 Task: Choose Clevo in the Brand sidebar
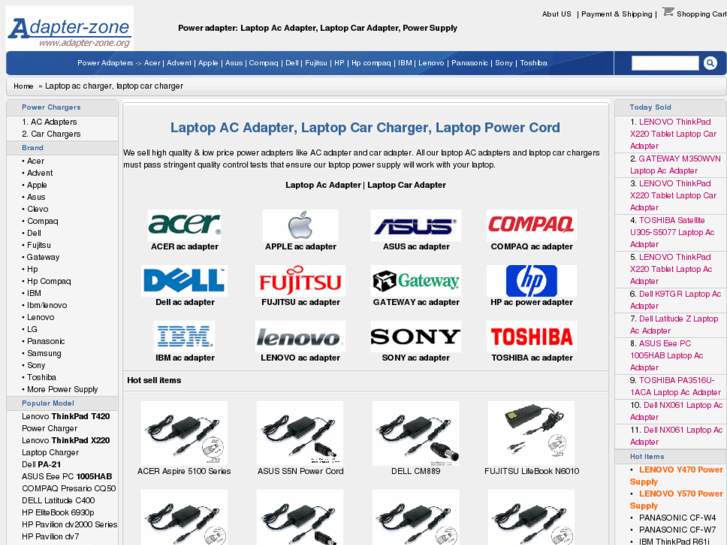click(38, 209)
